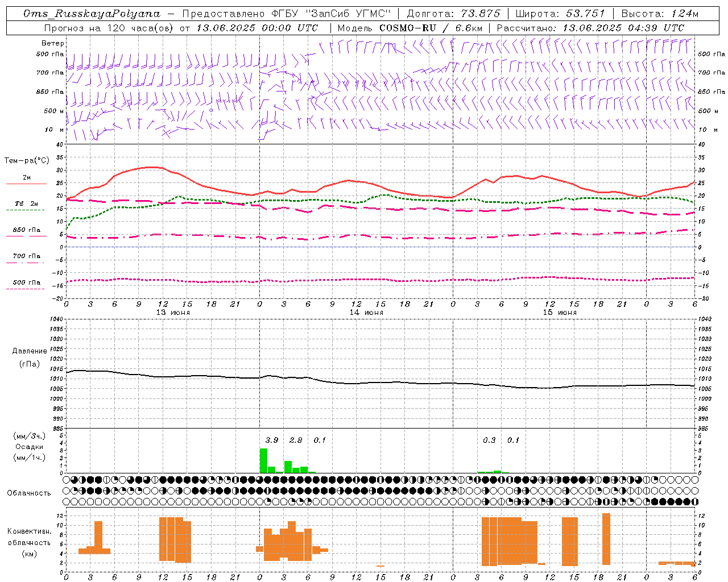Click the (мм/3ч.) precipitation unit label
728x582 pixels.
[x=30, y=436]
